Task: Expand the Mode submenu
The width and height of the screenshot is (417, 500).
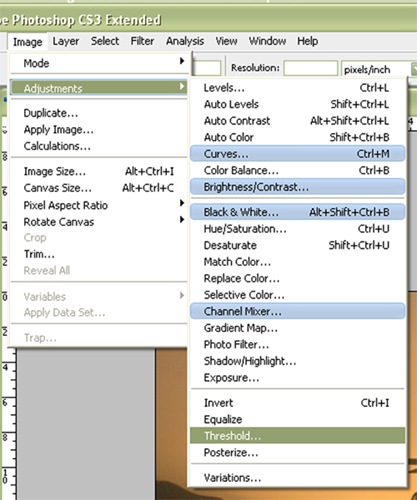Action: pos(99,63)
